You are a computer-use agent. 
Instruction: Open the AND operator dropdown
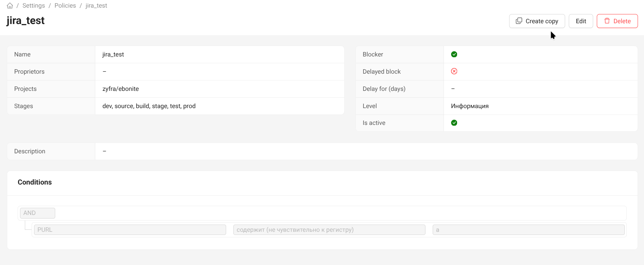pyautogui.click(x=38, y=213)
